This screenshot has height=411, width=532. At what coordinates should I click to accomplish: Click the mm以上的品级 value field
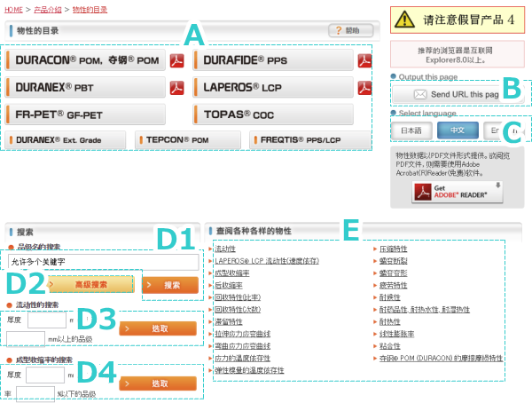[26, 339]
